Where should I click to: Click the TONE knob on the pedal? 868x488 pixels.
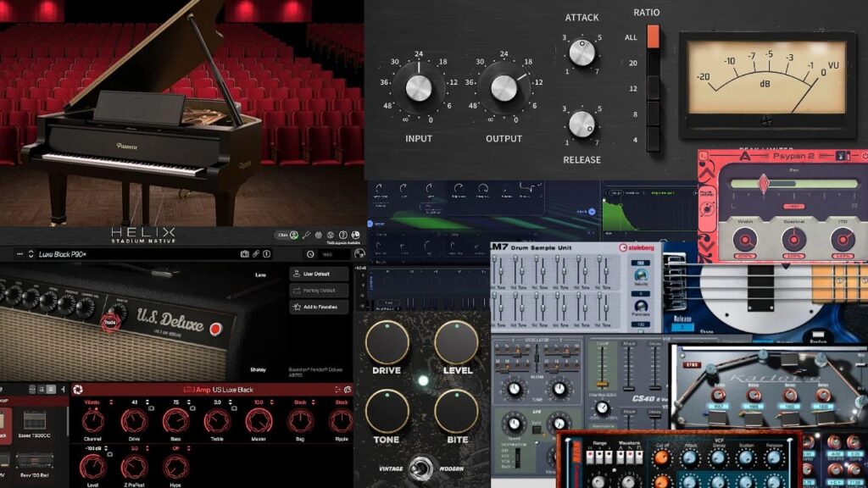pos(387,412)
